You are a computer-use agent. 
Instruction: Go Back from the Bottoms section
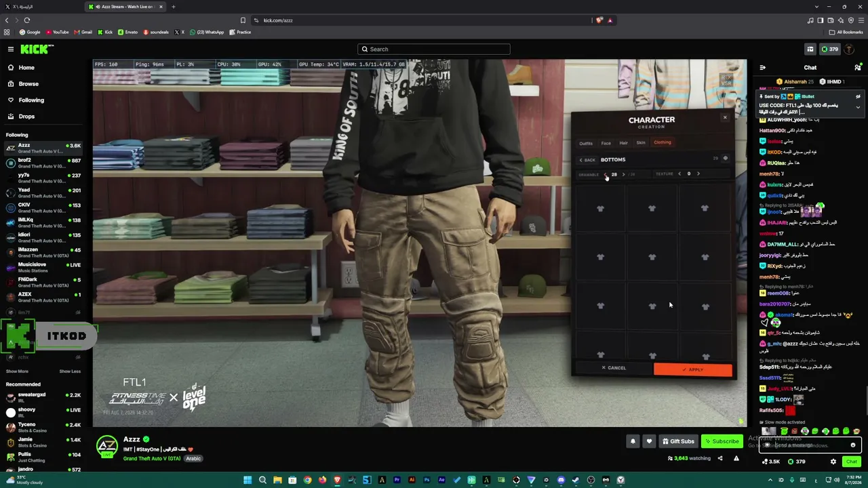tap(587, 160)
